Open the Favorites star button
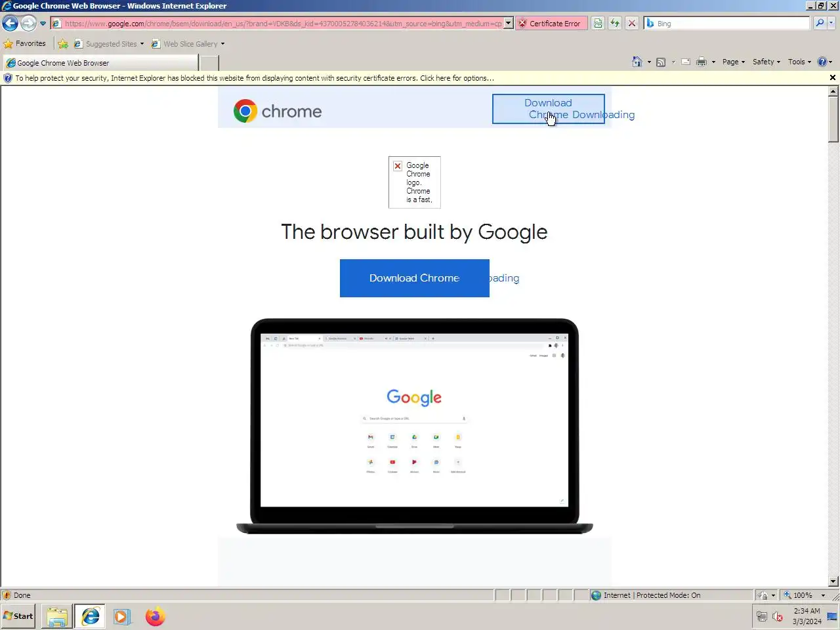The image size is (840, 630). click(25, 44)
